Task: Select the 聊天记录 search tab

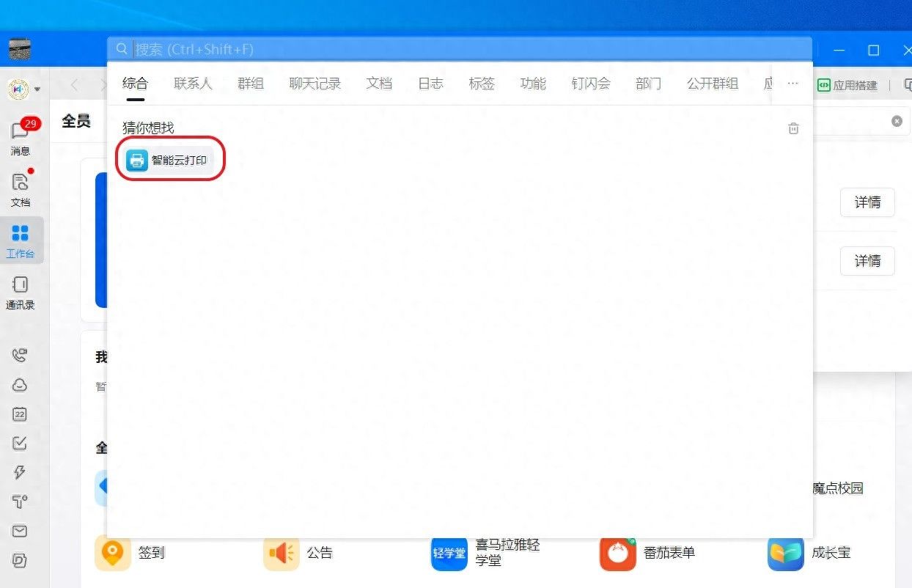Action: [x=315, y=84]
